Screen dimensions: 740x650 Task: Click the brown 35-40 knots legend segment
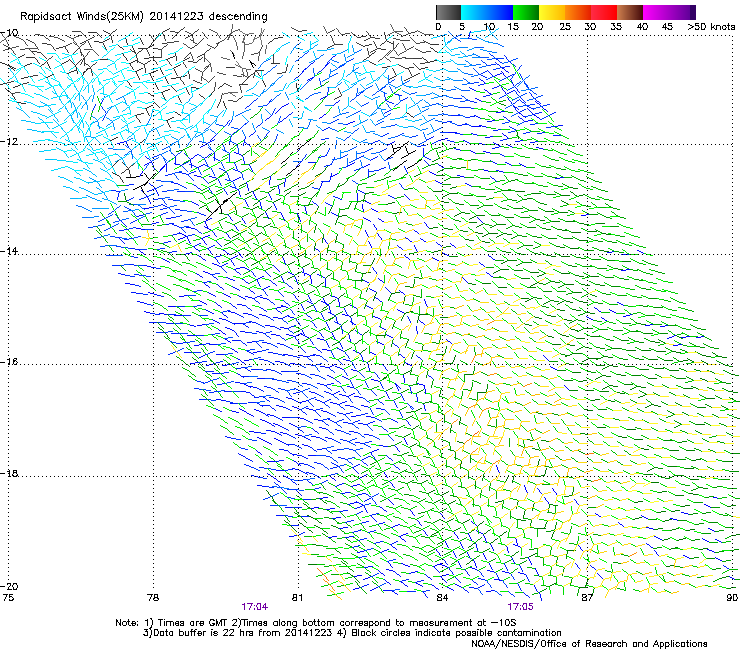630,12
